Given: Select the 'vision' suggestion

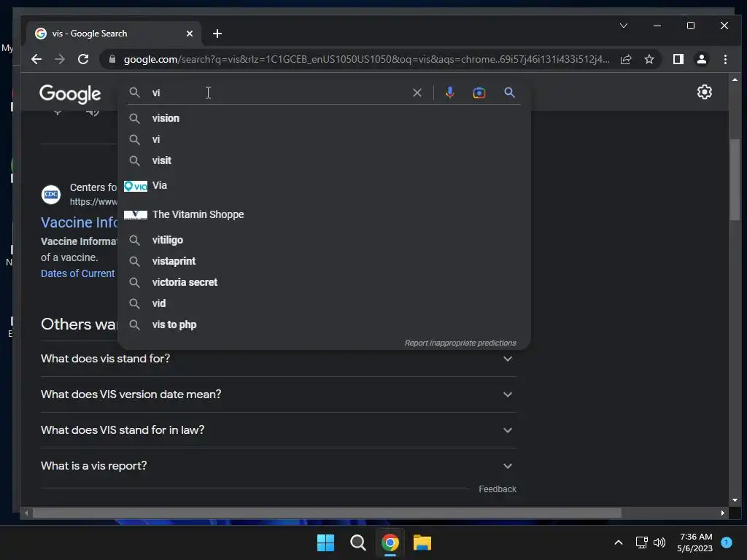Looking at the screenshot, I should pos(324,118).
